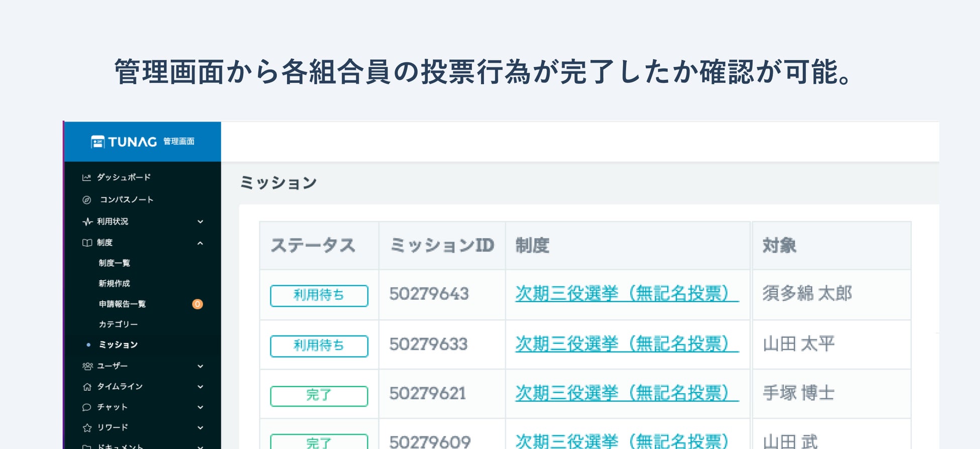Open 申請報告一覧 with orange badge
The image size is (980, 449).
122,304
